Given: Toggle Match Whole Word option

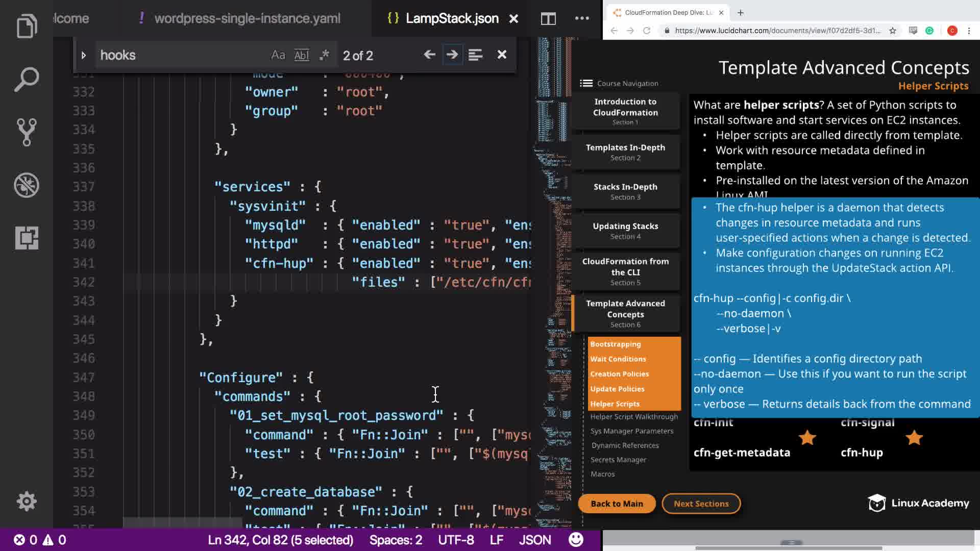Looking at the screenshot, I should [302, 55].
